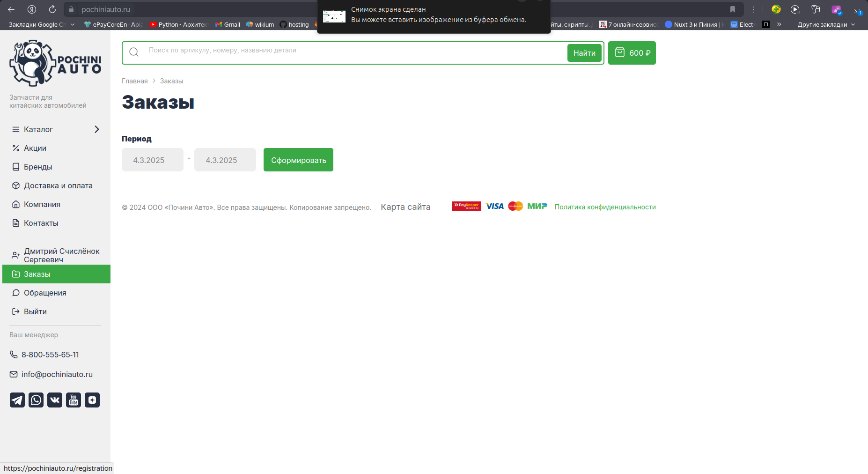Select the period start date field

tap(153, 160)
